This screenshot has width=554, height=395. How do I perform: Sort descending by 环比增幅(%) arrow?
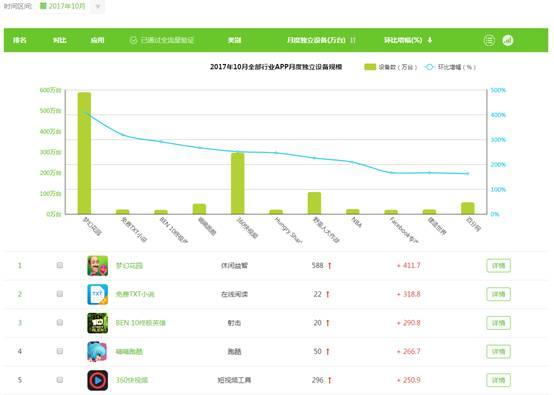point(430,40)
